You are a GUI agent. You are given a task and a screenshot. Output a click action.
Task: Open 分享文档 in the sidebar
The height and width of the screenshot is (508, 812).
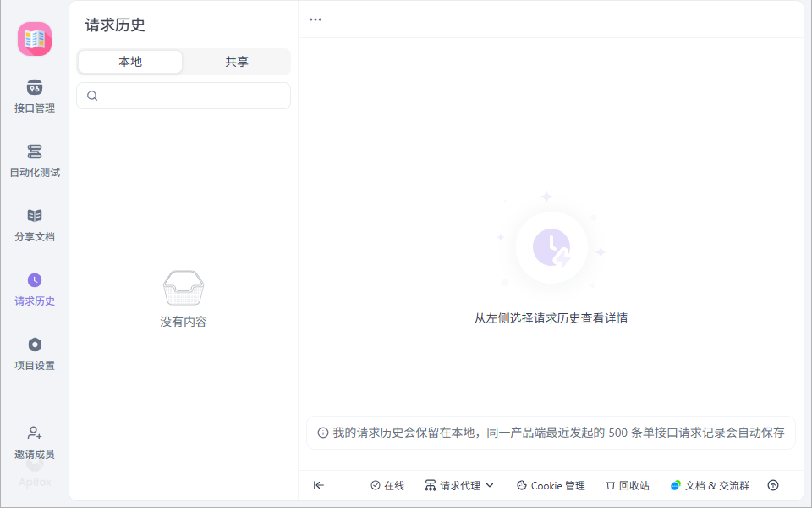35,225
